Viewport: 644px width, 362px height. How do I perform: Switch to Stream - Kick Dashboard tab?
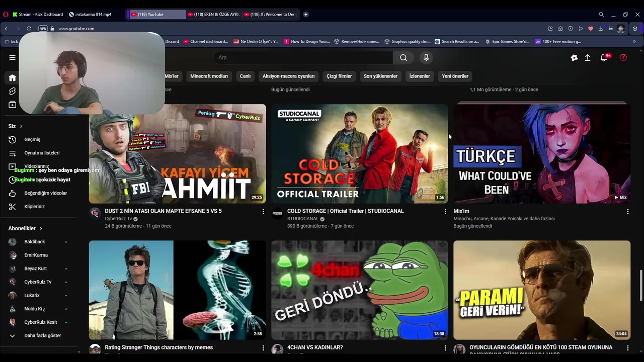pos(38,15)
